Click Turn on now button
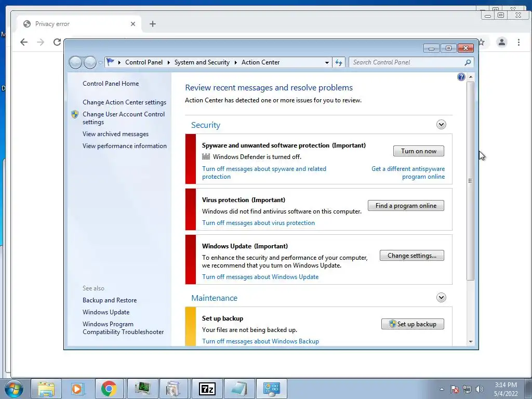This screenshot has height=399, width=532. (419, 151)
